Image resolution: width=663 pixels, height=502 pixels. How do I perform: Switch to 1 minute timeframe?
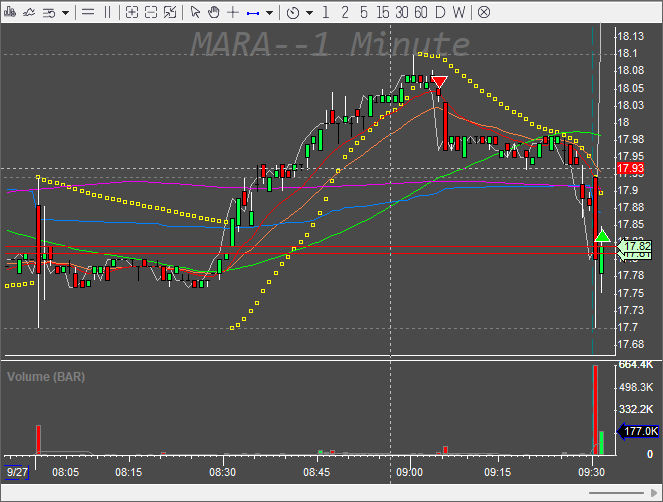326,13
